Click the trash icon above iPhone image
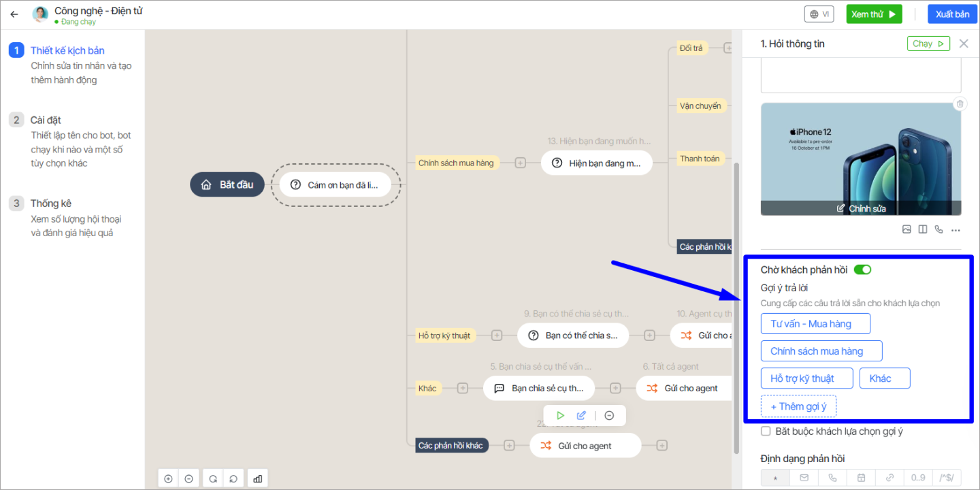The height and width of the screenshot is (490, 980). click(x=960, y=104)
